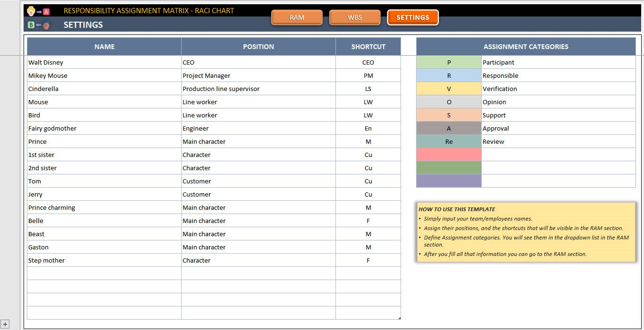Click the person emoji with blue cap

tap(46, 25)
